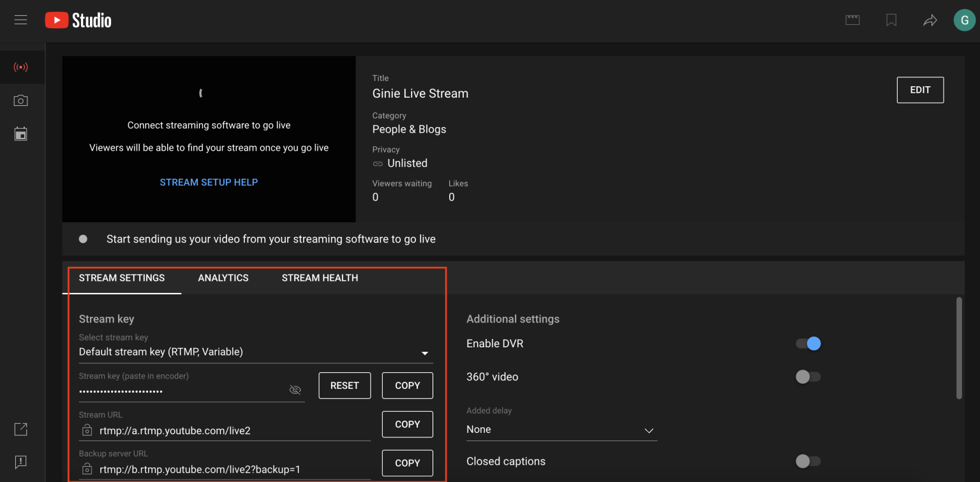This screenshot has height=482, width=980.
Task: Open the Select stream key dropdown
Action: click(424, 352)
